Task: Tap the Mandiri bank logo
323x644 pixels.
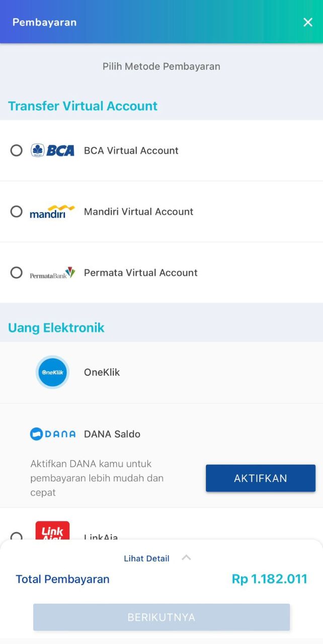Action: coord(52,211)
